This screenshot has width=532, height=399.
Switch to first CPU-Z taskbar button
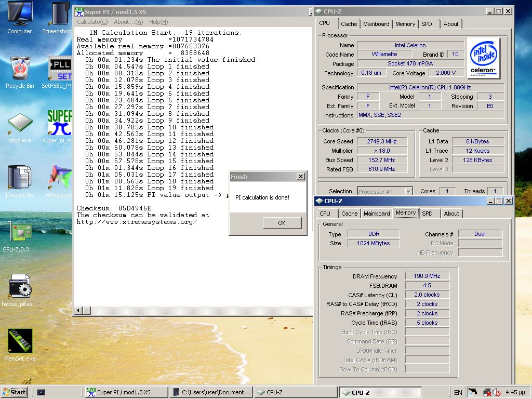tap(296, 392)
